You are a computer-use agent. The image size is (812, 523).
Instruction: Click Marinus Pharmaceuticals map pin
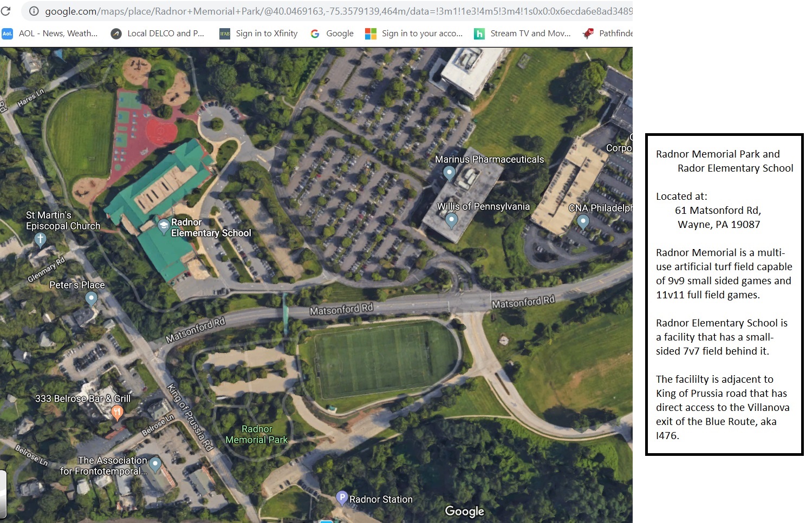(449, 173)
